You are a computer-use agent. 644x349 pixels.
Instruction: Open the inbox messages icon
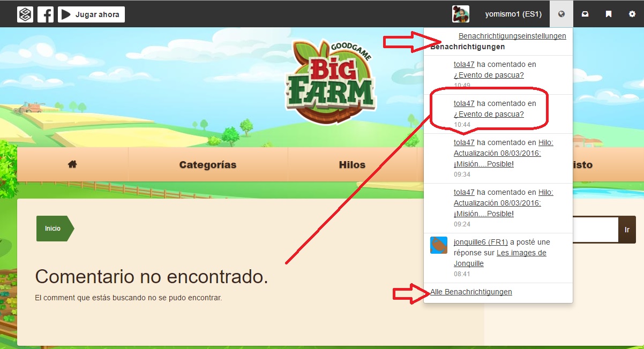point(585,14)
